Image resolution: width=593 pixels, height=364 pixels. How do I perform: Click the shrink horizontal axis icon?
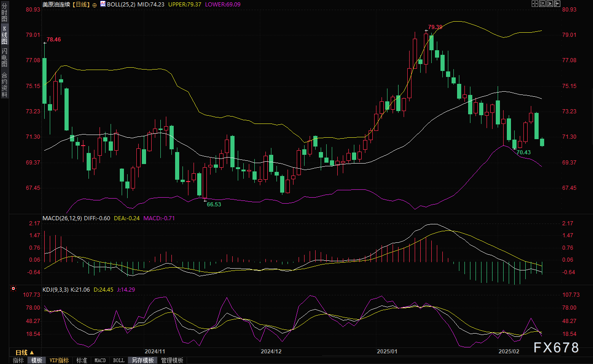tap(542, 4)
